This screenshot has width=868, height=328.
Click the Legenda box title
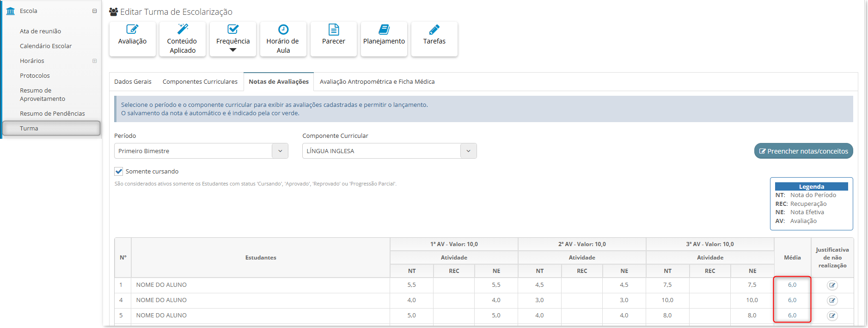(x=812, y=187)
